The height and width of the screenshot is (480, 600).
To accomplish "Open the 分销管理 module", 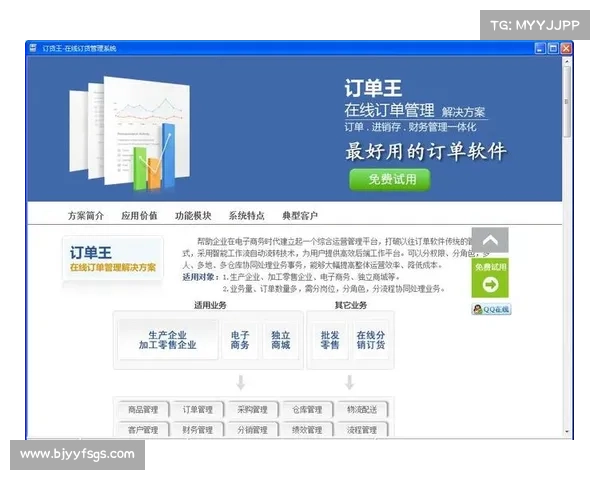I will click(252, 429).
